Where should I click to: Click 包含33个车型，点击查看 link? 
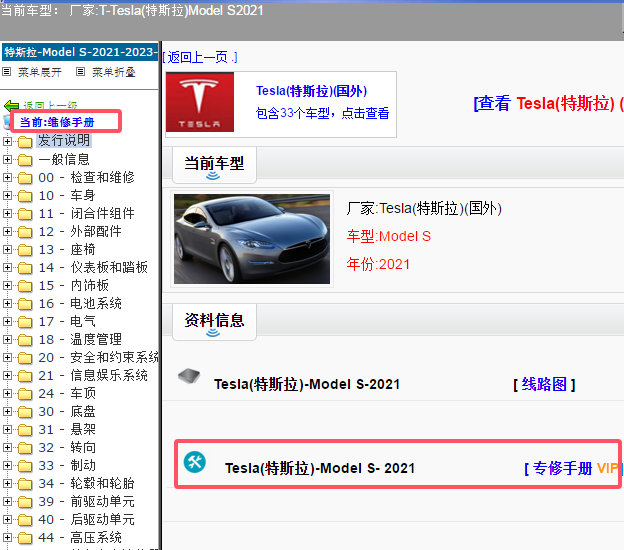[322, 113]
